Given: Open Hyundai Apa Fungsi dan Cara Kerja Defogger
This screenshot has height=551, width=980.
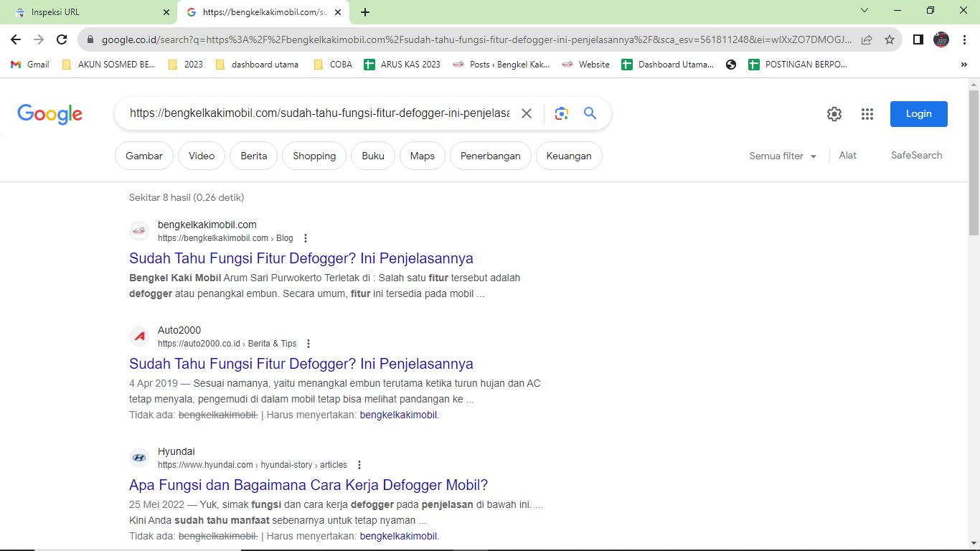Looking at the screenshot, I should [x=308, y=485].
